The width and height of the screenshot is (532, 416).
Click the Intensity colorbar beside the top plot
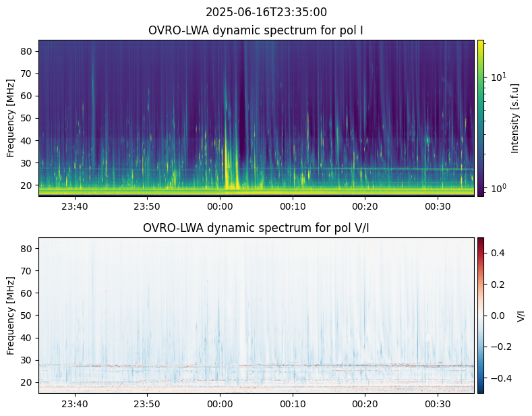(481, 118)
